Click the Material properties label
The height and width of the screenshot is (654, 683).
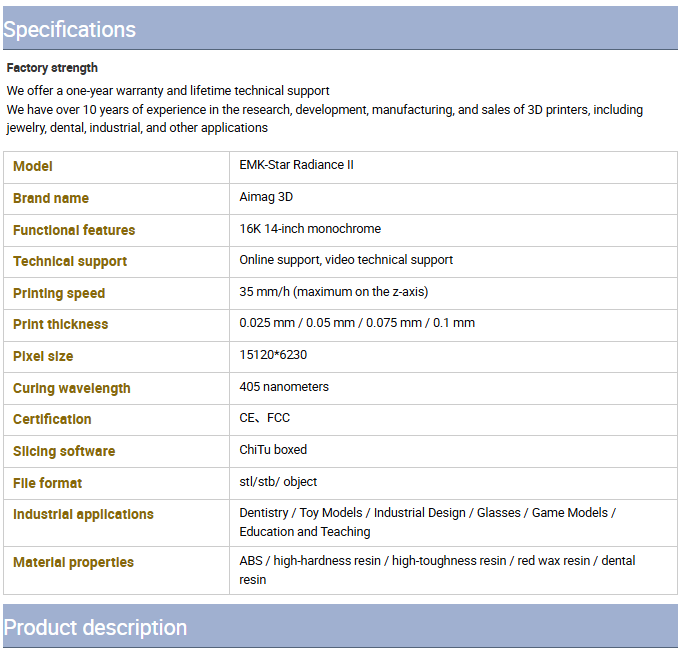coord(73,563)
